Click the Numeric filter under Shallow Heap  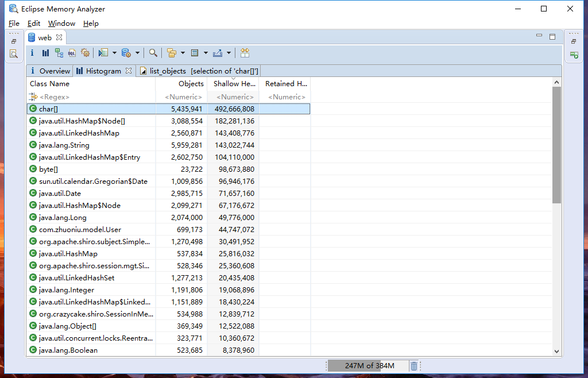(233, 97)
